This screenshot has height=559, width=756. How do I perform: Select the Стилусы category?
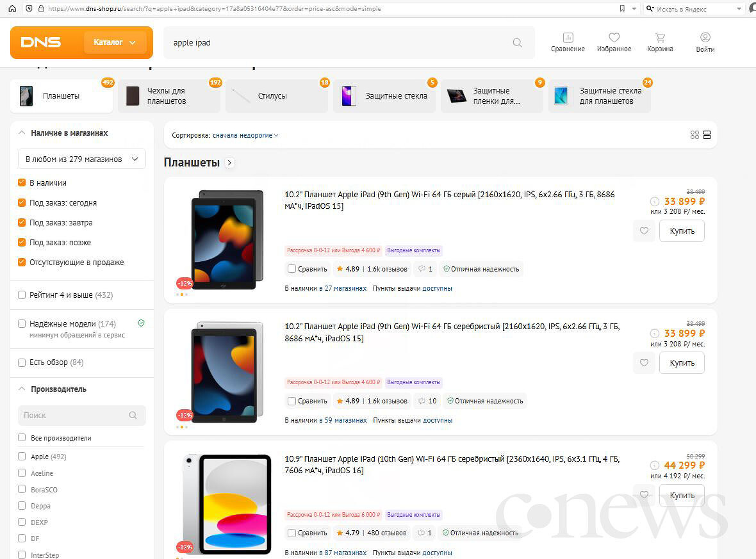pos(277,96)
